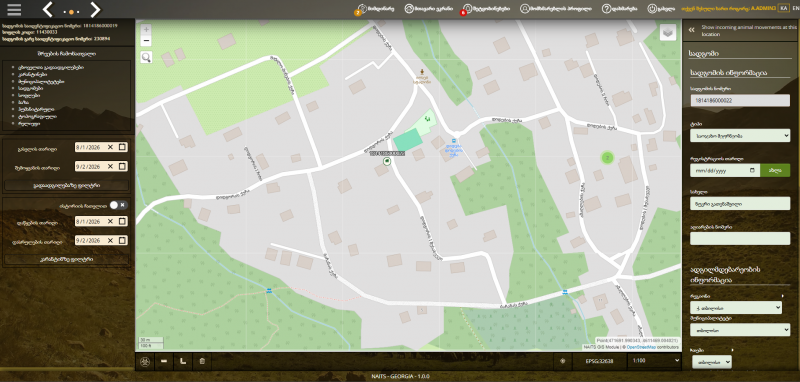Open calendar for 8/1/2026 above movements filter

pyautogui.click(x=122, y=147)
